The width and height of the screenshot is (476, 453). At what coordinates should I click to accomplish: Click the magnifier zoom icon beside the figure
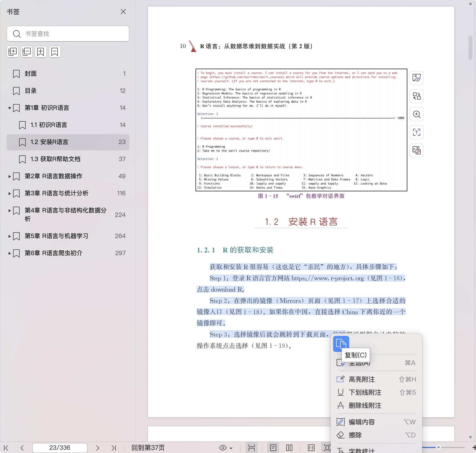point(417,114)
